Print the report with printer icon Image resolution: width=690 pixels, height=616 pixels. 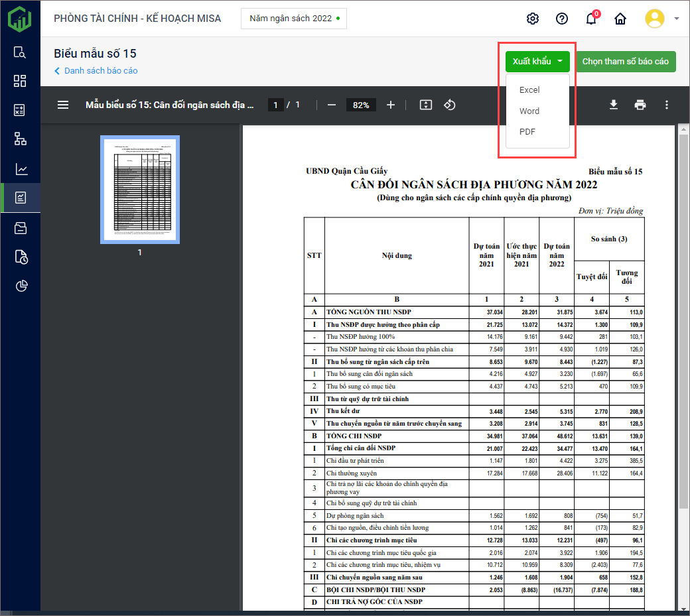tap(640, 105)
